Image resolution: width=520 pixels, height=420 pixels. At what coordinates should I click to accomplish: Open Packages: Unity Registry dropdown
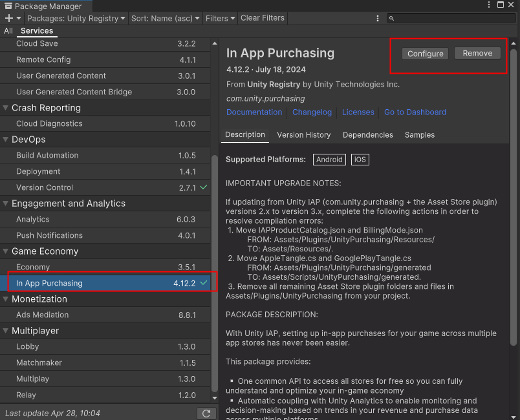pos(76,18)
